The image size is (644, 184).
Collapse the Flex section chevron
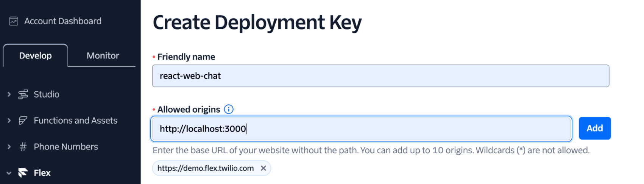pos(9,173)
